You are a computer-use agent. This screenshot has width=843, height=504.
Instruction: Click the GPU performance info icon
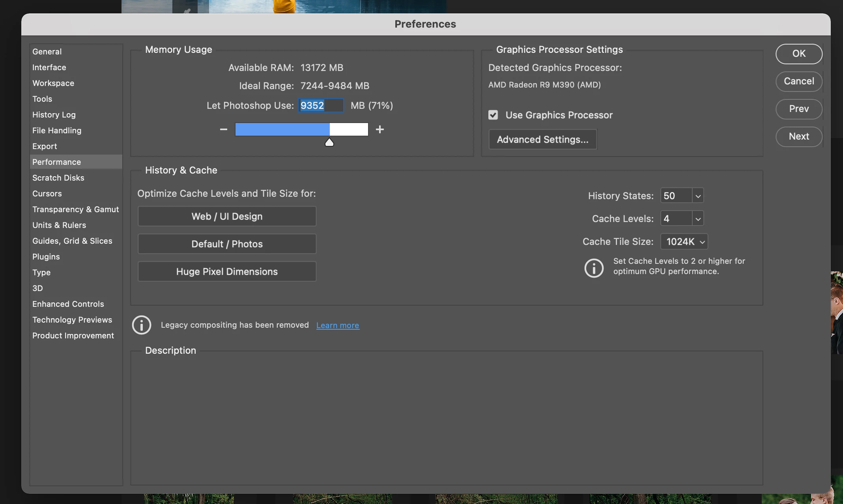click(x=594, y=268)
